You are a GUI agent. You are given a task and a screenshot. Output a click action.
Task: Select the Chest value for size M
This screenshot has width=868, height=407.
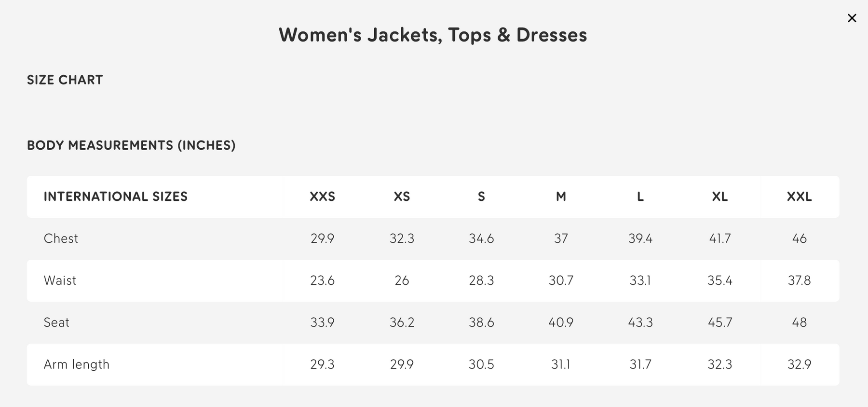click(561, 239)
